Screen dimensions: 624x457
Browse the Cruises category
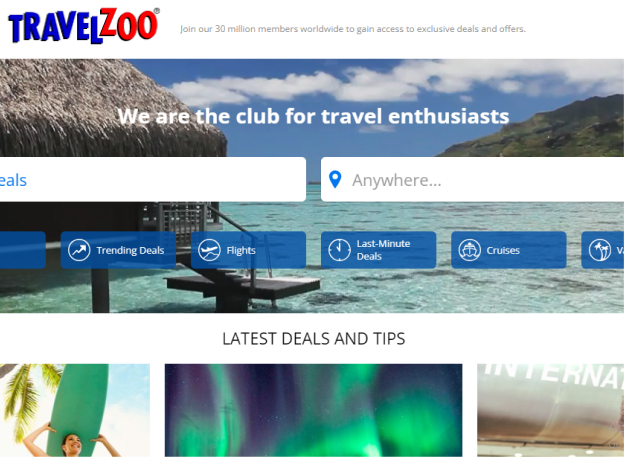tap(509, 250)
